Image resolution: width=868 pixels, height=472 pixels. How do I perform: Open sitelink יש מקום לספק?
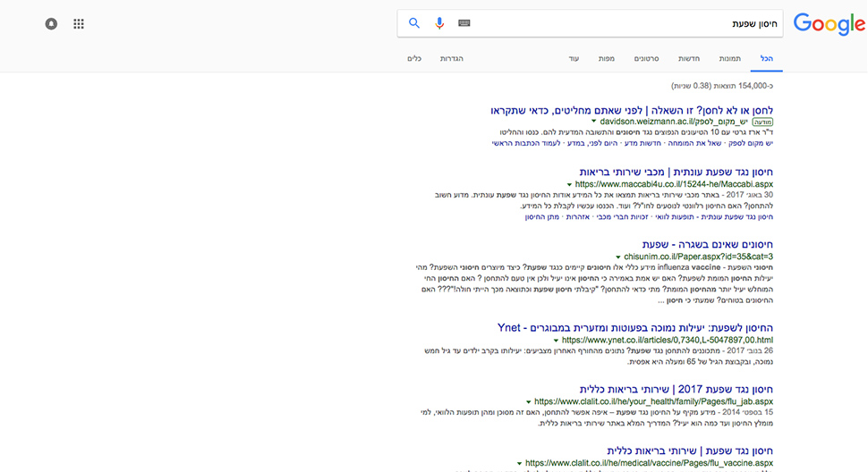[x=751, y=143]
